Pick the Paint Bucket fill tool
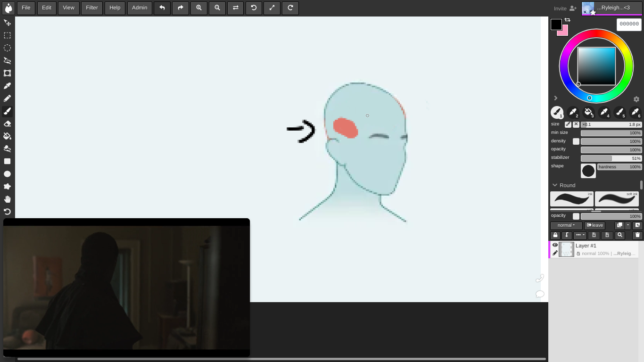 (7, 136)
